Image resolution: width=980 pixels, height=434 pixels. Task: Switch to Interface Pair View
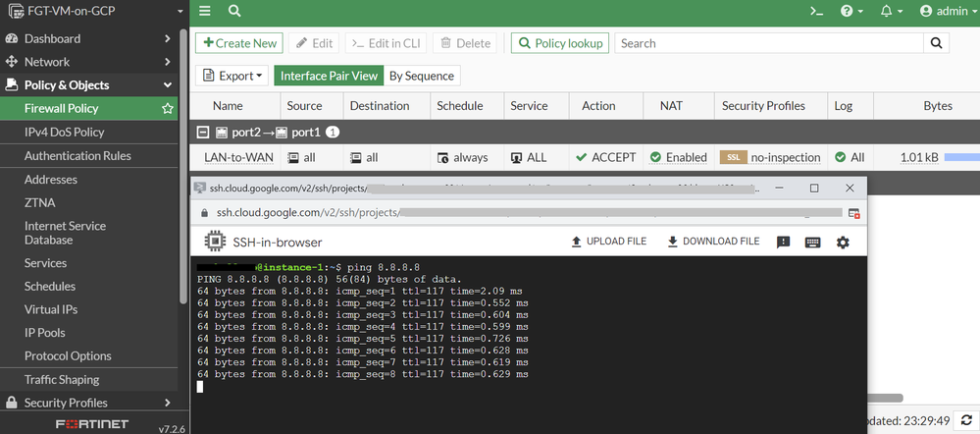329,76
